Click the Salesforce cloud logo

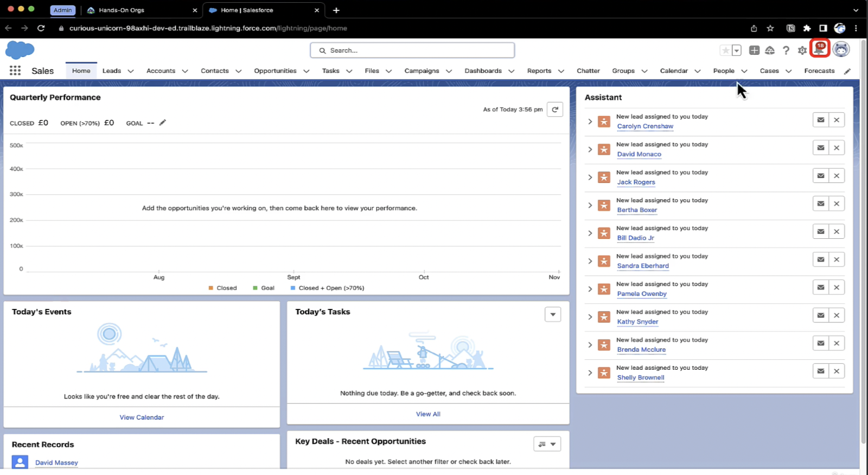tap(20, 50)
